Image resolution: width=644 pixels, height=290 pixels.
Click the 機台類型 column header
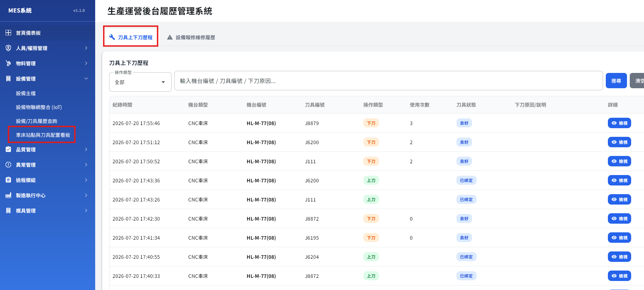coord(198,105)
